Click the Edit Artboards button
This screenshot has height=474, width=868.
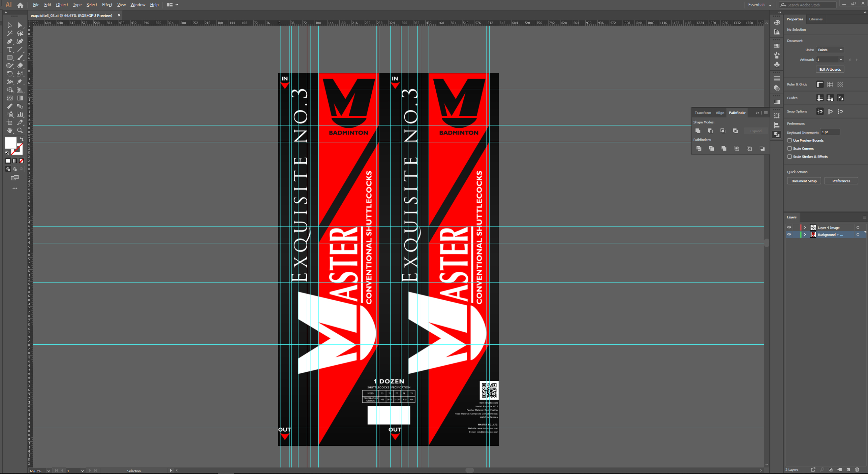[x=830, y=69]
